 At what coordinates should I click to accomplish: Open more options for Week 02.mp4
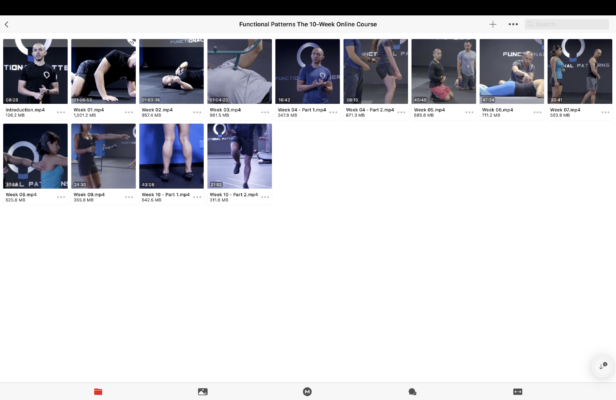point(197,112)
